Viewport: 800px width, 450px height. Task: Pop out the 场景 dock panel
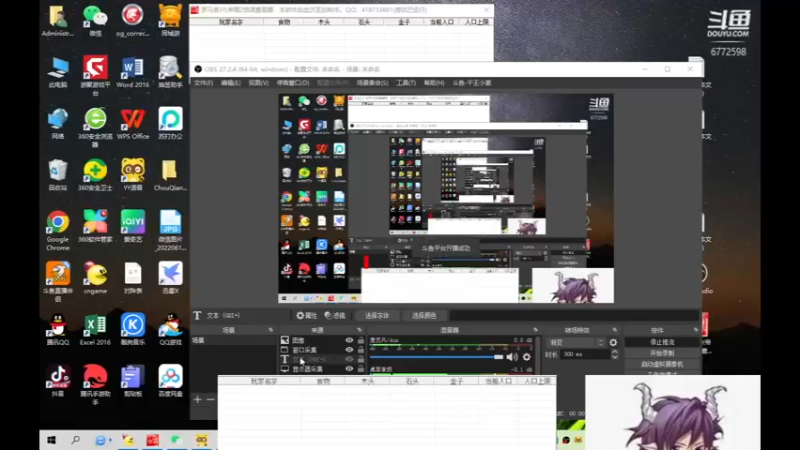point(270,330)
